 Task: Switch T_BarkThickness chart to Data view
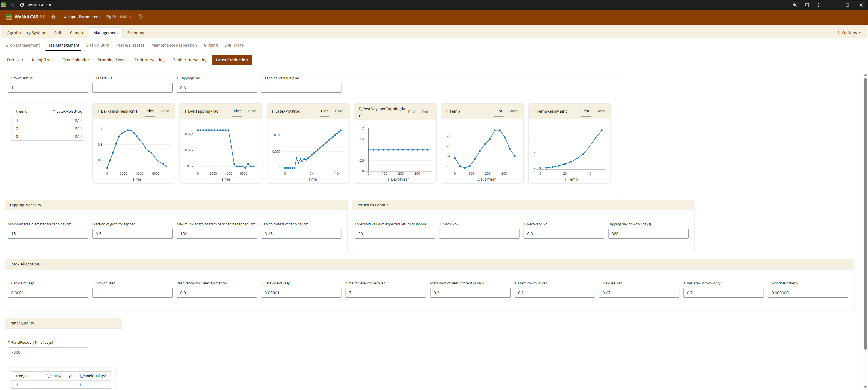[x=165, y=111]
